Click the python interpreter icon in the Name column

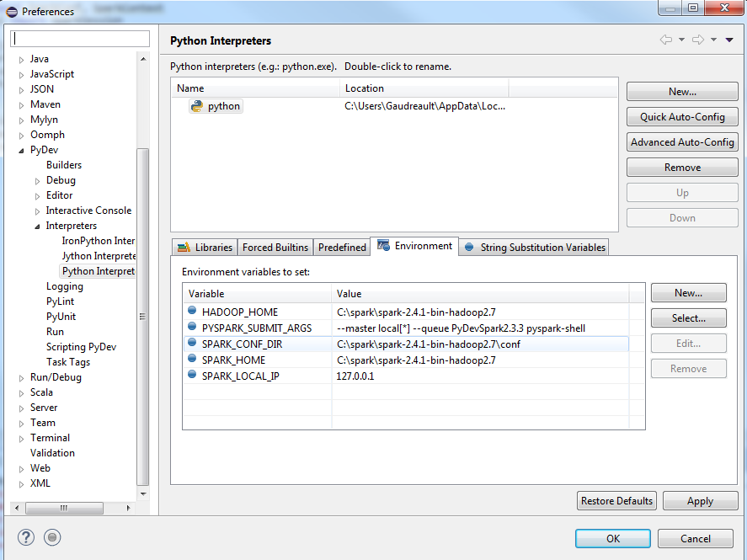click(x=196, y=106)
